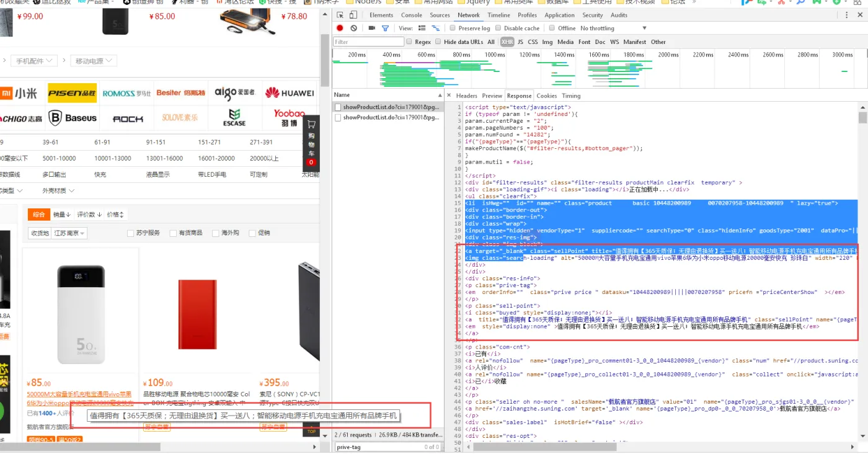Select HUAWEI brand logo
Viewport: 868px width, 454px height.
point(290,93)
